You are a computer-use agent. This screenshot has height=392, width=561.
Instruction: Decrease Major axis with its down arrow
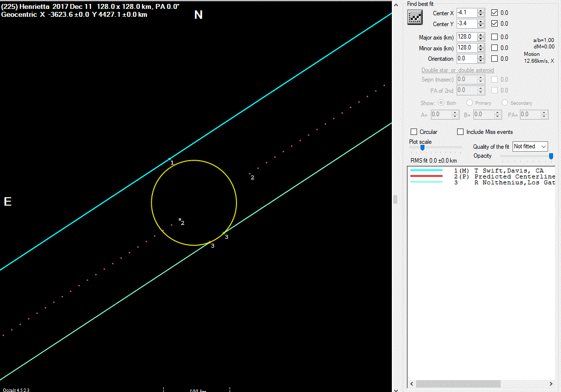point(481,40)
